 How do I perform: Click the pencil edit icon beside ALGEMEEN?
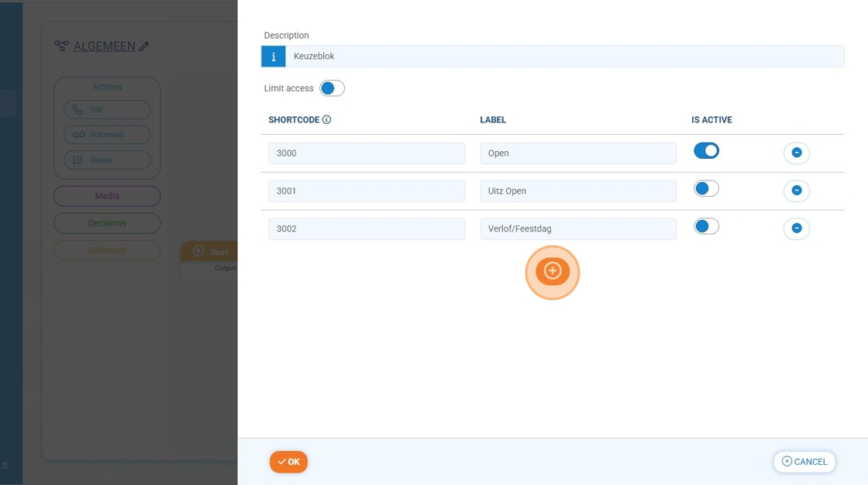143,46
